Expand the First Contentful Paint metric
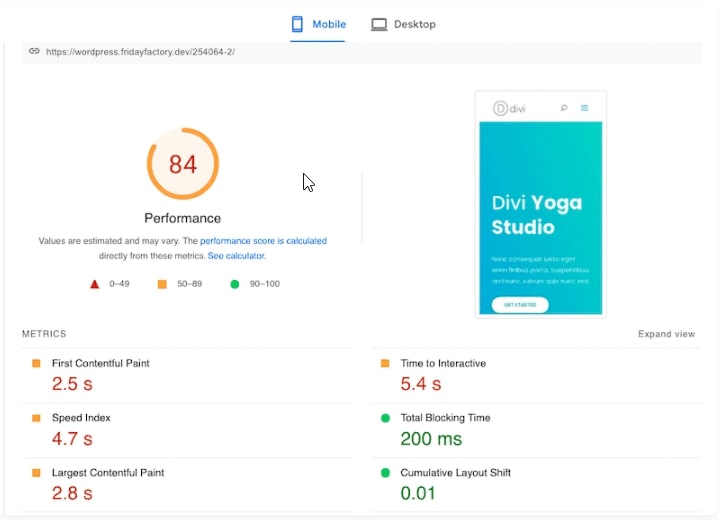This screenshot has height=520, width=720. [100, 364]
